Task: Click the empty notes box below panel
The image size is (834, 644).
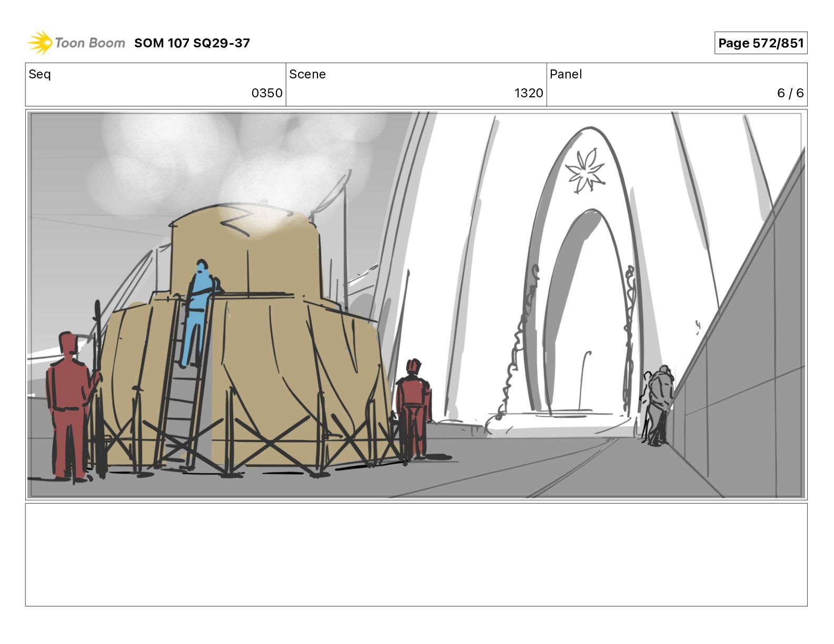Action: tap(416, 555)
